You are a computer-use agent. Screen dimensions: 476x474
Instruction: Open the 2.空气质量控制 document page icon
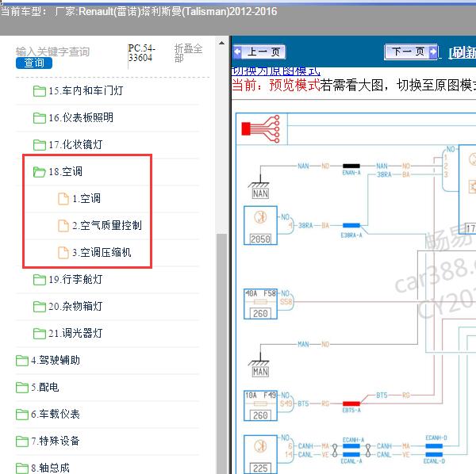(x=63, y=226)
